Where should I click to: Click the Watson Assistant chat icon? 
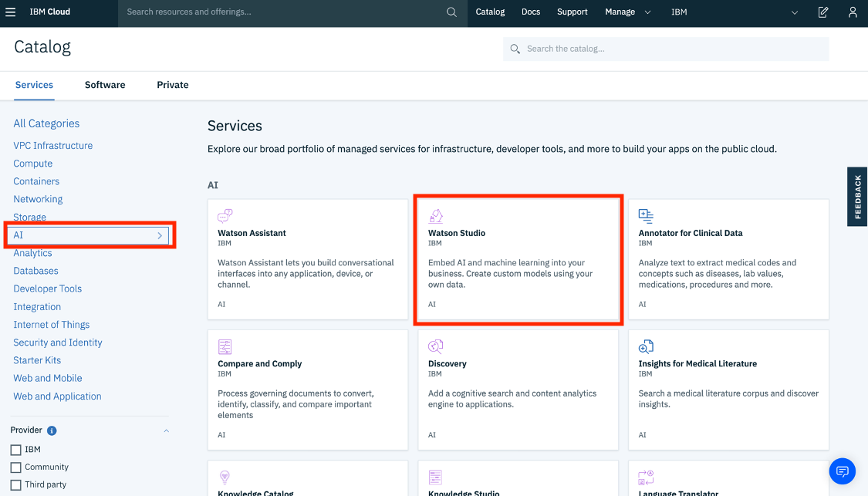225,215
